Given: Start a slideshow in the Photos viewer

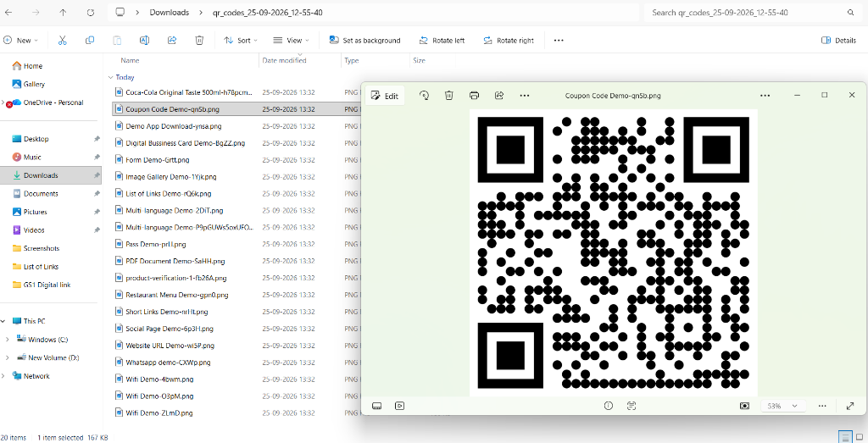Looking at the screenshot, I should click(x=399, y=406).
